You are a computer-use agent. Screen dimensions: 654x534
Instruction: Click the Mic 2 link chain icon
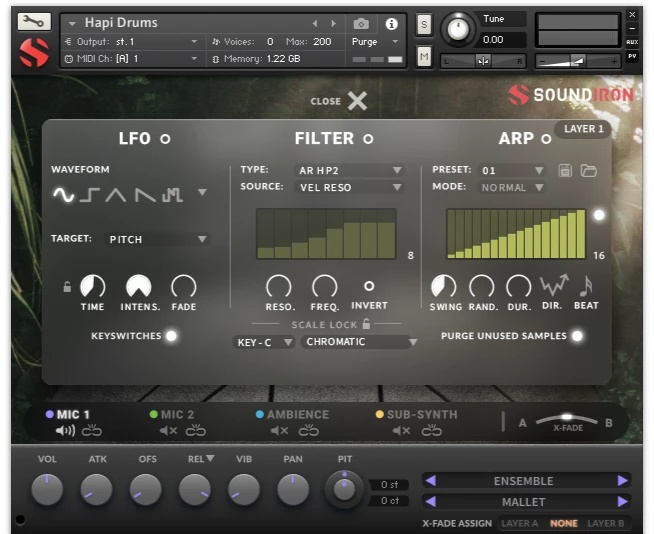pos(196,430)
